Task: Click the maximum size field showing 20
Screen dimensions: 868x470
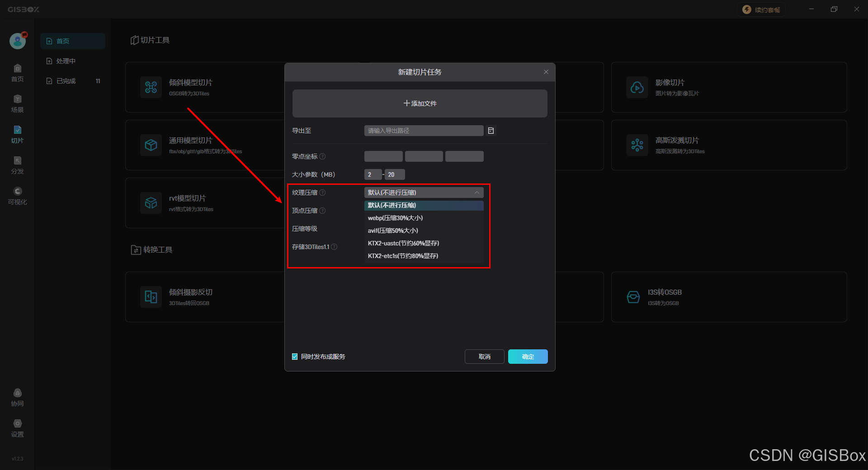Action: (395, 174)
